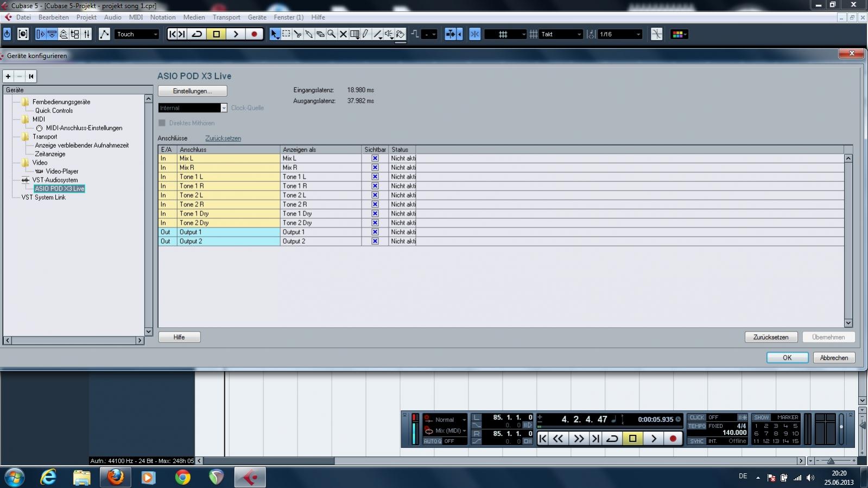Open the Datei menu
Screen dimensions: 868x488
23,17
